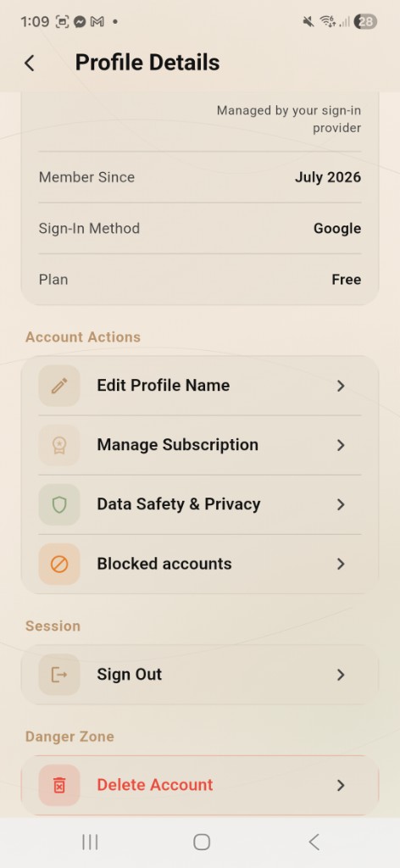Tap the red trash Delete Account icon
The image size is (400, 868).
point(59,785)
